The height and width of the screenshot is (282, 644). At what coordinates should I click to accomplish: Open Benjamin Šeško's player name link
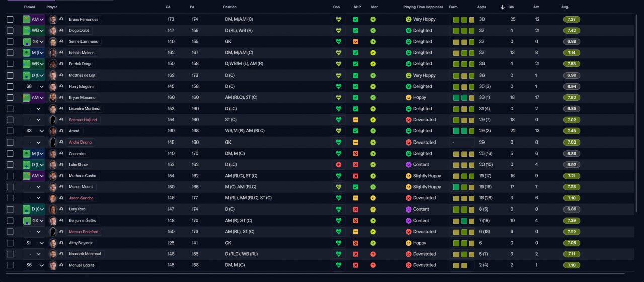[83, 221]
